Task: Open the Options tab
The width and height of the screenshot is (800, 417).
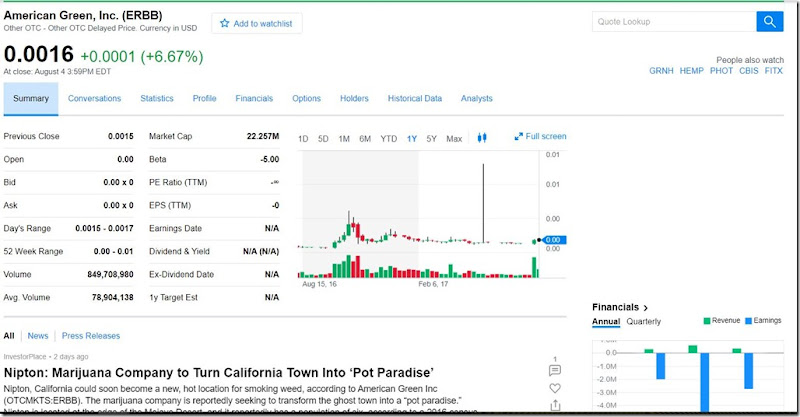Action: pyautogui.click(x=306, y=99)
